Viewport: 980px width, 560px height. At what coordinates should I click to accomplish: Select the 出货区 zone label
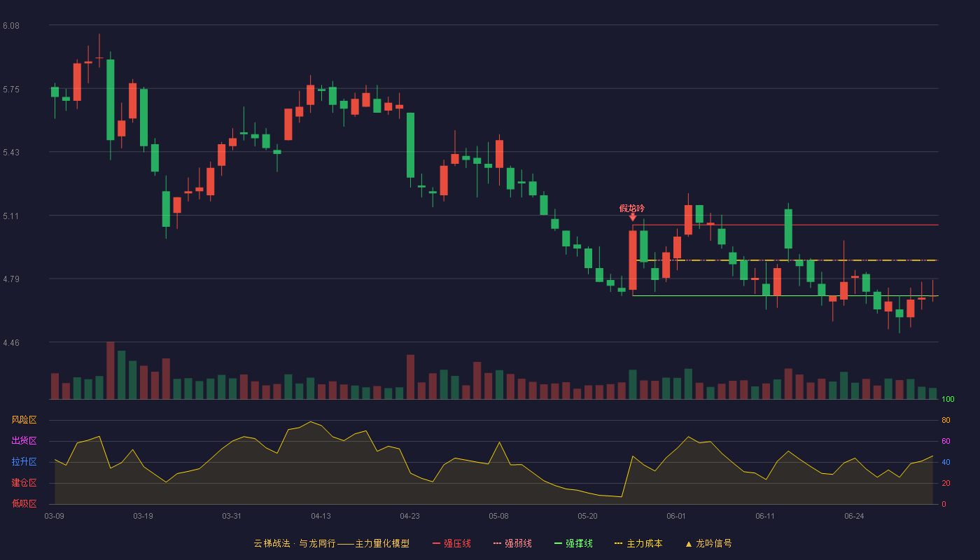(24, 441)
